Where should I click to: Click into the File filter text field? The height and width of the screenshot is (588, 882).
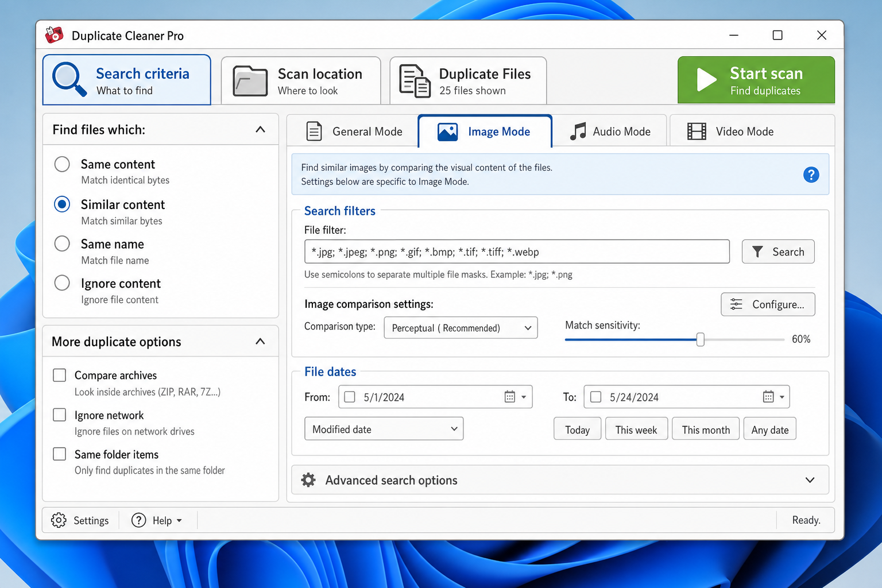coord(517,252)
